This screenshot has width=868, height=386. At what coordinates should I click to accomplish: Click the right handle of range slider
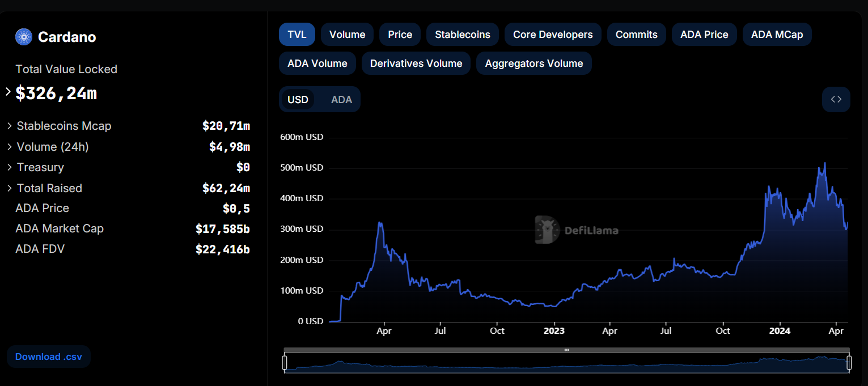(849, 363)
